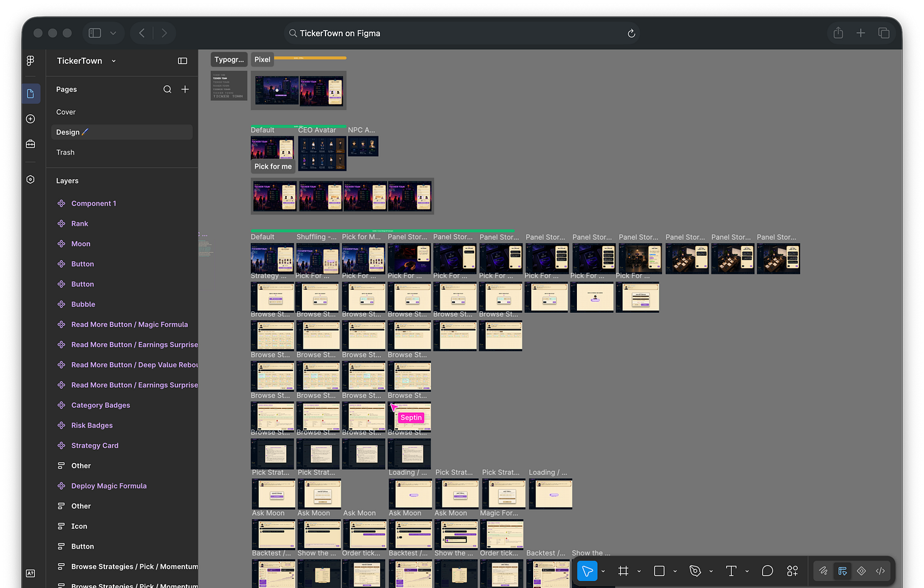Add a new page with the plus icon

185,89
